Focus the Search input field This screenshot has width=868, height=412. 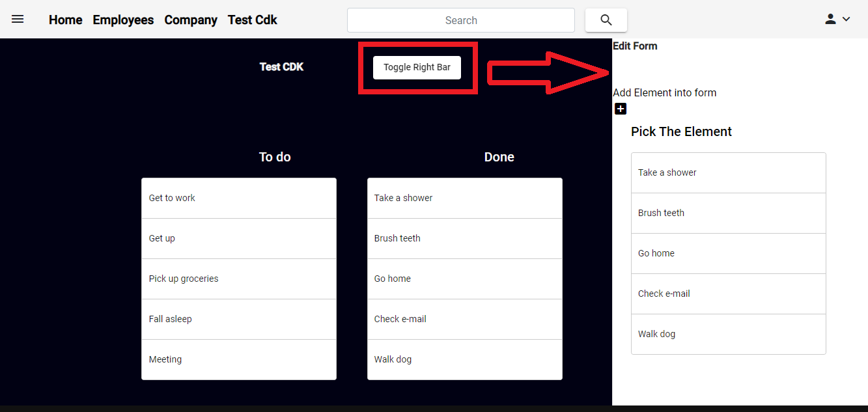click(461, 20)
